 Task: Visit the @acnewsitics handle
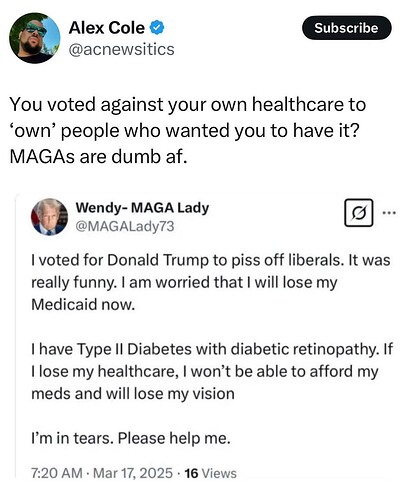click(x=121, y=50)
